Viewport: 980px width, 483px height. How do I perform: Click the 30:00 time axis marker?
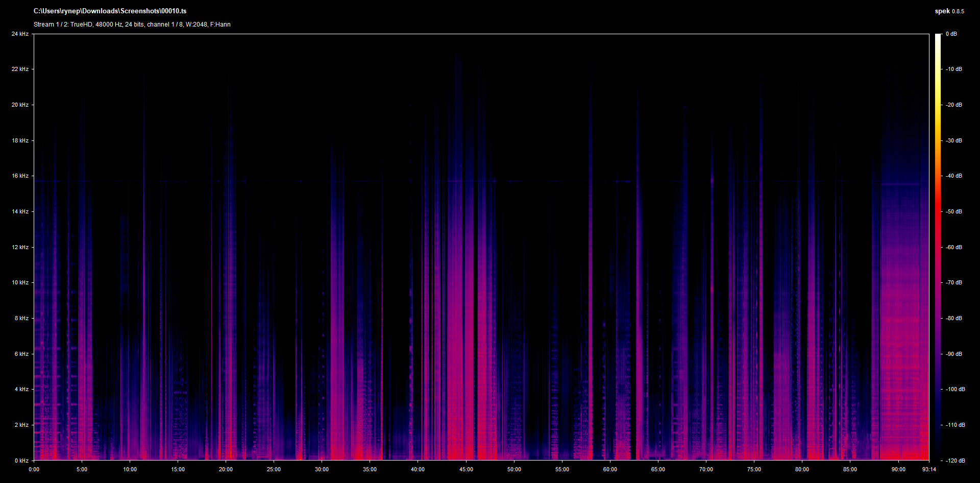[322, 469]
